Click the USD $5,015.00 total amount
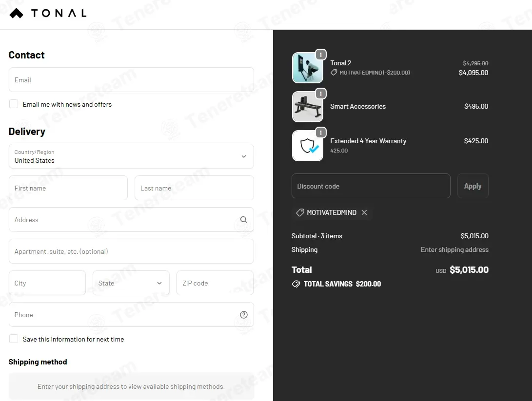This screenshot has width=532, height=401. 462,270
